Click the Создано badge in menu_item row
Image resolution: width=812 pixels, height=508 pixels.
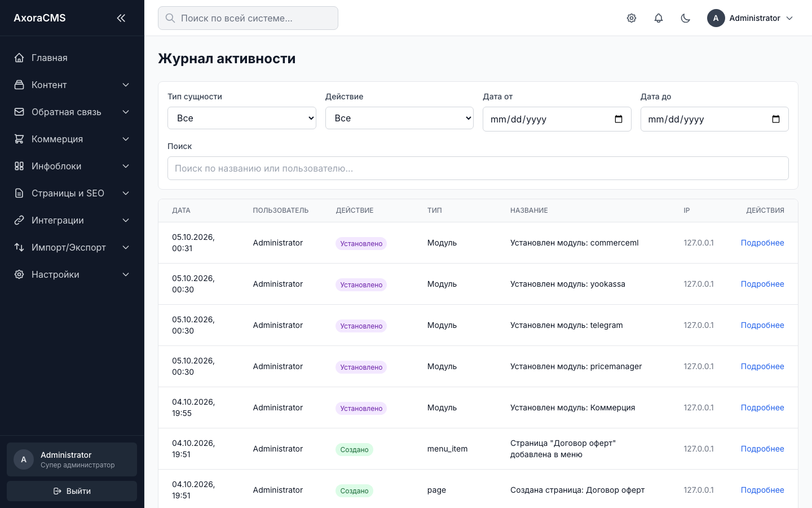tap(355, 449)
